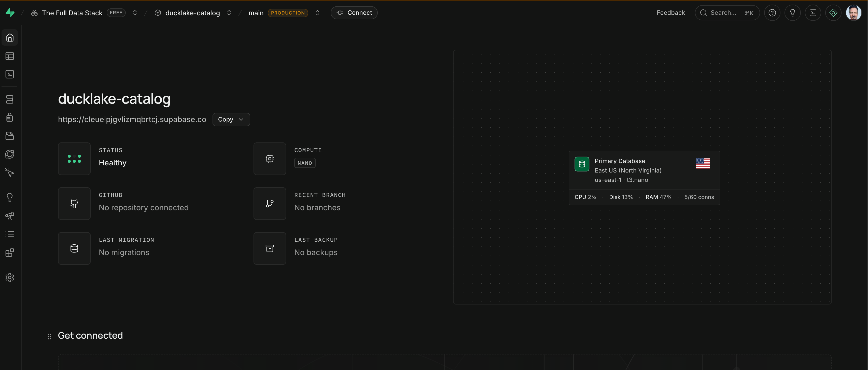Open Realtime cursor icon in sidebar
The width and height of the screenshot is (868, 370).
[10, 172]
